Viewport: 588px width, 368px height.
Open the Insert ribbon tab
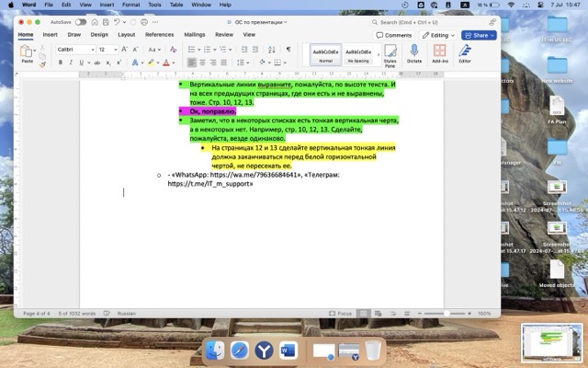[x=50, y=34]
